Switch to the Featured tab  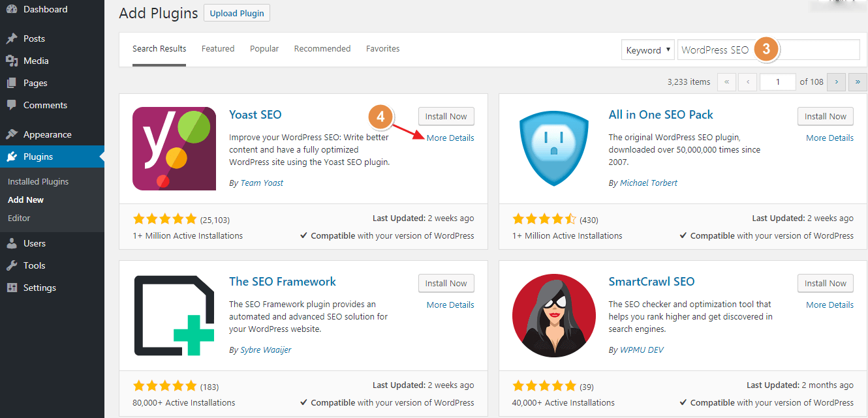click(218, 49)
